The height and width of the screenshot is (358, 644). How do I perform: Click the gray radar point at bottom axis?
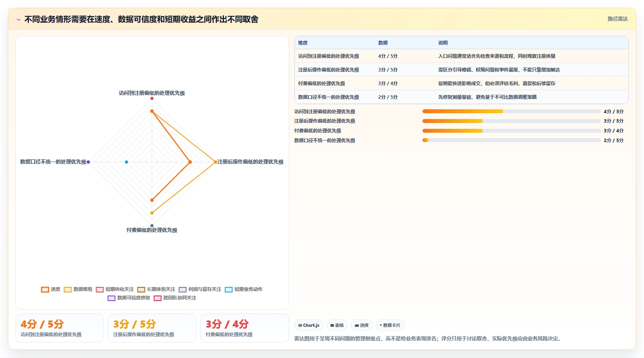(x=152, y=226)
